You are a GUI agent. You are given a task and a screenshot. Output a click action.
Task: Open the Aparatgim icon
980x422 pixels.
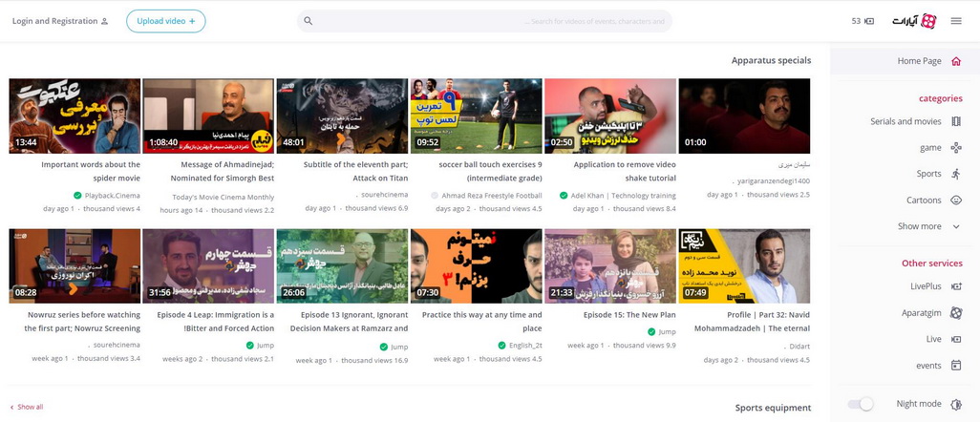pyautogui.click(x=956, y=312)
